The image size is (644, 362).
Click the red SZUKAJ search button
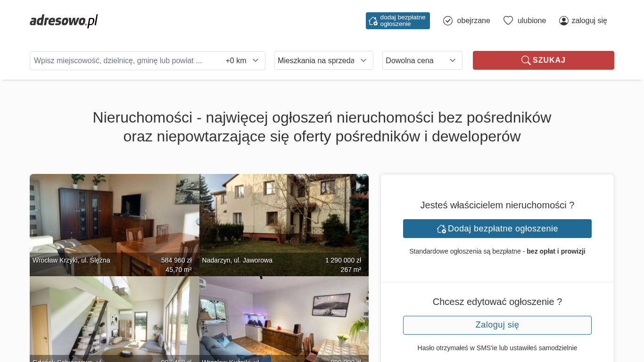pyautogui.click(x=544, y=60)
